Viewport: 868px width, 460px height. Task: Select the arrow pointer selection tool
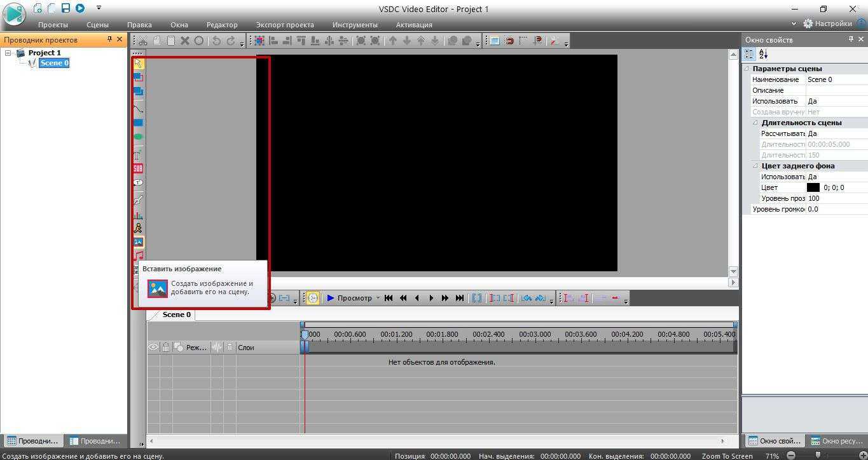[x=138, y=64]
